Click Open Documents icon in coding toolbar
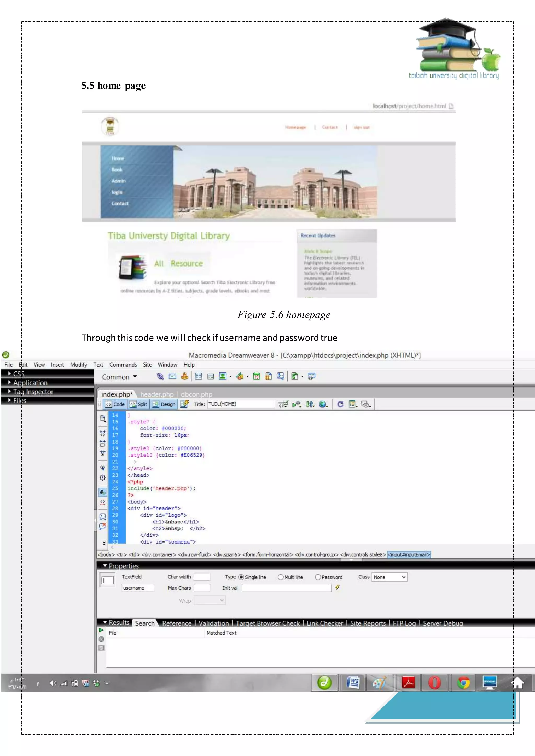This screenshot has width=535, height=756. [103, 418]
